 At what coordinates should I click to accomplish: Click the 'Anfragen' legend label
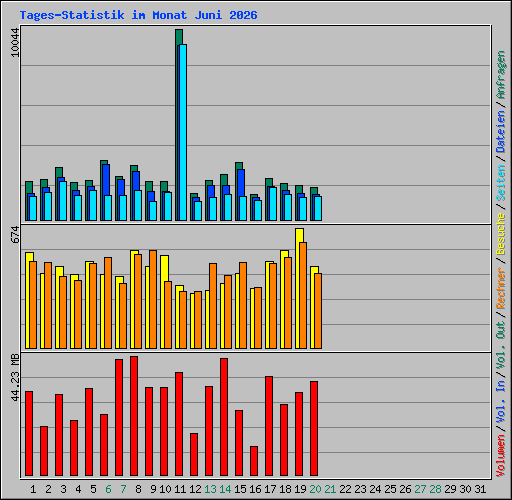click(x=501, y=75)
